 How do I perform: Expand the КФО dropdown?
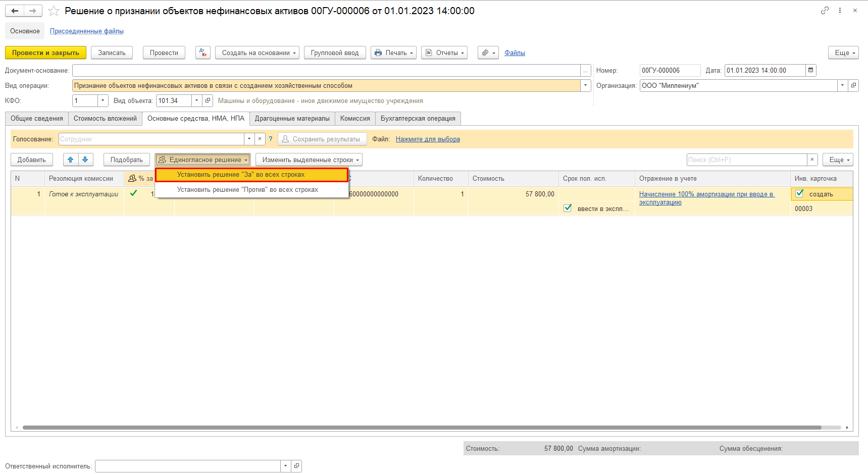pyautogui.click(x=103, y=100)
